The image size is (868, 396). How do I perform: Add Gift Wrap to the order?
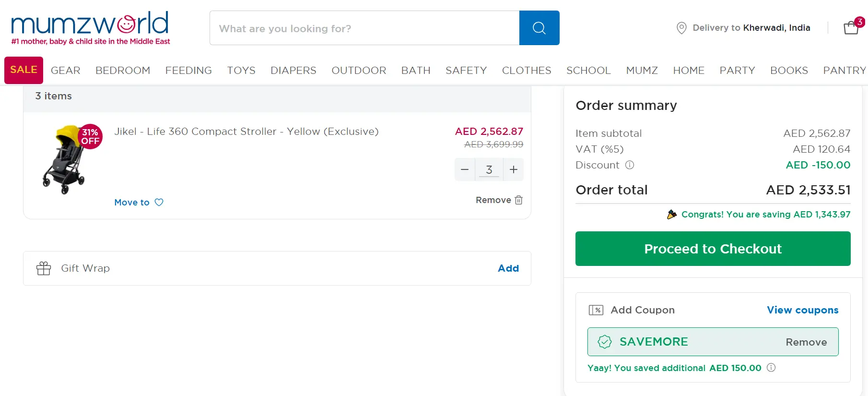coord(508,268)
